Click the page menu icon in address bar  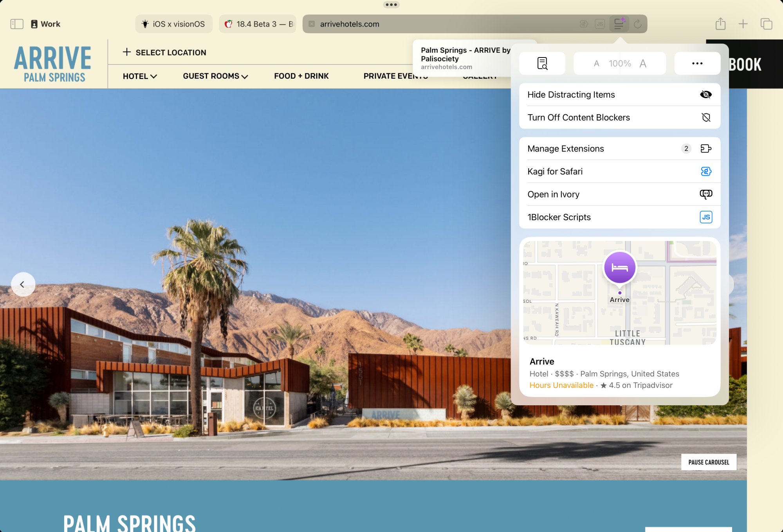619,24
